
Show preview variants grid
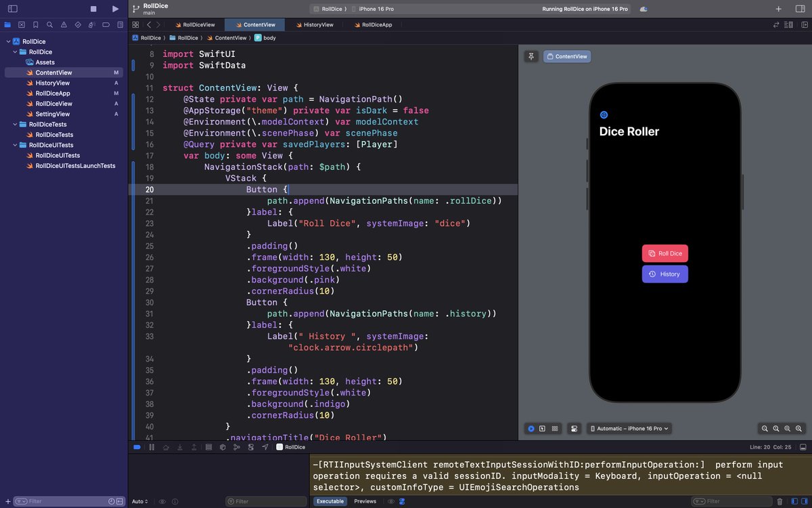pos(555,429)
